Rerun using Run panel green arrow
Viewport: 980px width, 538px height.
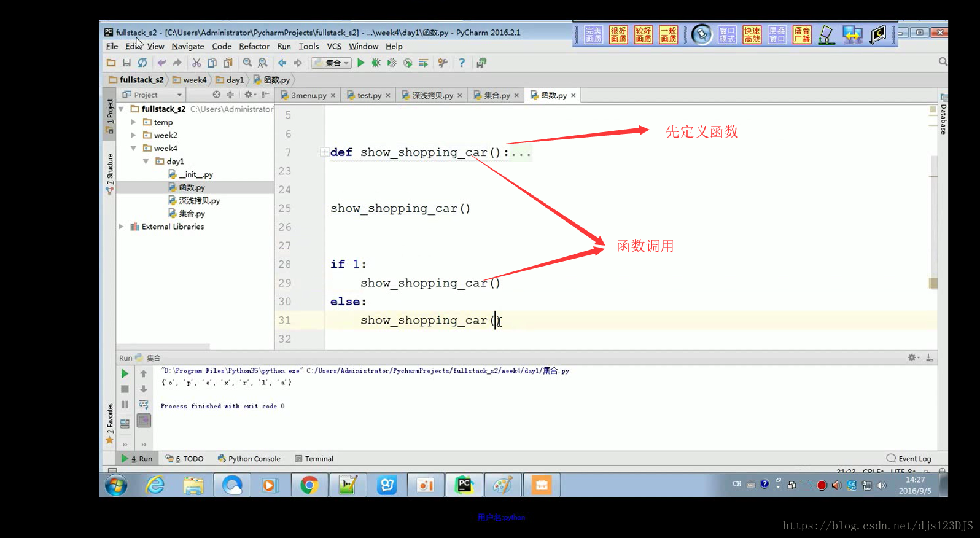(125, 373)
